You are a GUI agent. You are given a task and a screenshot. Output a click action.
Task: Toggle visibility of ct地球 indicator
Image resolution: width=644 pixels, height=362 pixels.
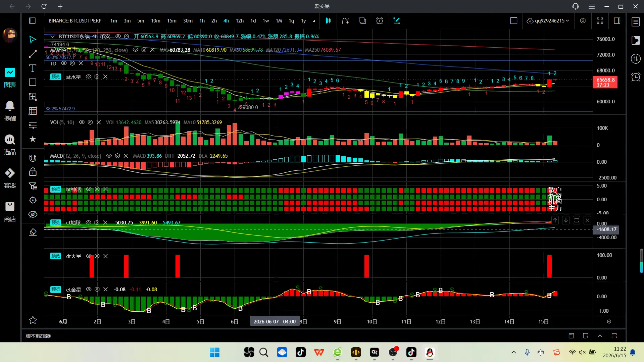point(89,222)
